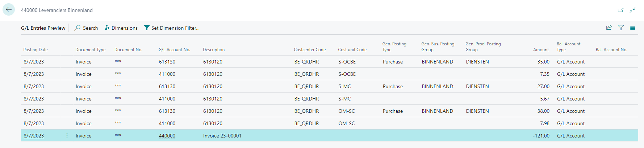644x148 pixels.
Task: Click BE_QRDHR in the 7.35 row
Action: coord(306,74)
